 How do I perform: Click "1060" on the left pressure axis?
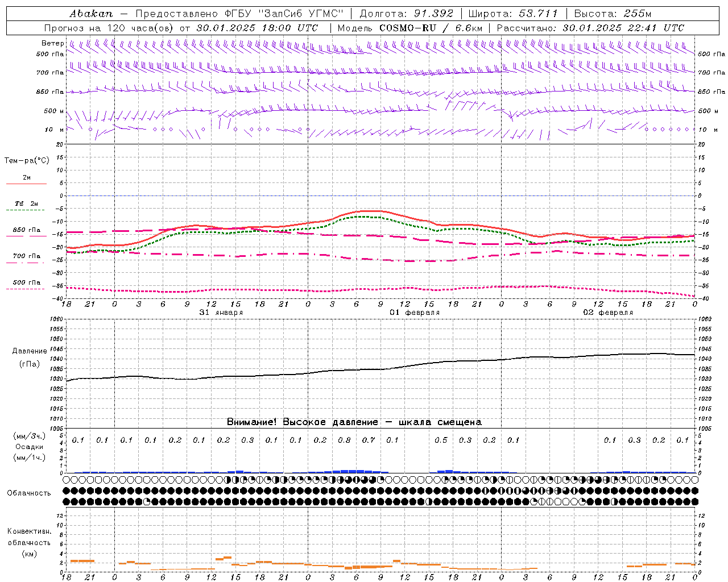click(x=57, y=319)
